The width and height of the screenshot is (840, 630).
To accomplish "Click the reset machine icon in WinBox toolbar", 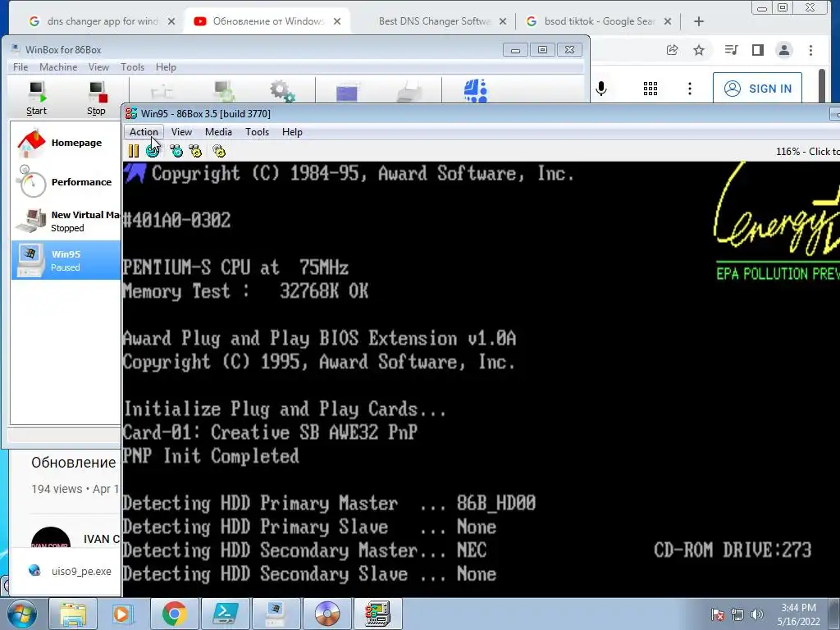I will coord(224,92).
